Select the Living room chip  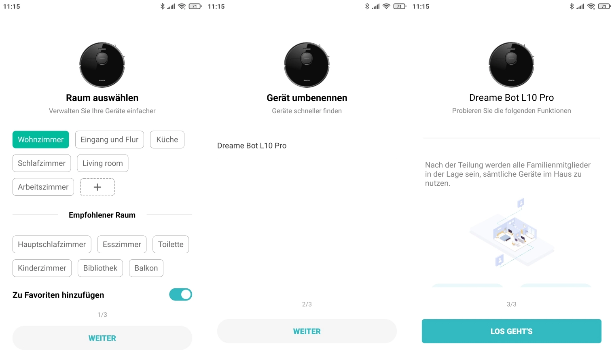102,163
